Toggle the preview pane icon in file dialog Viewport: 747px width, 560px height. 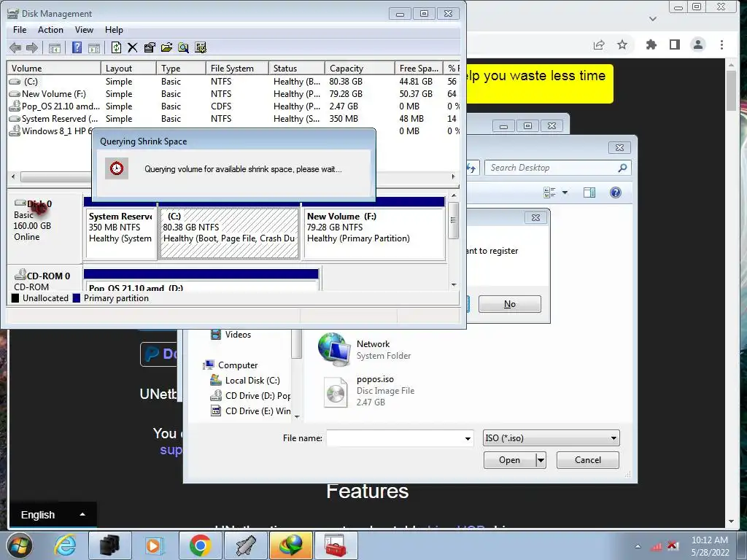589,192
